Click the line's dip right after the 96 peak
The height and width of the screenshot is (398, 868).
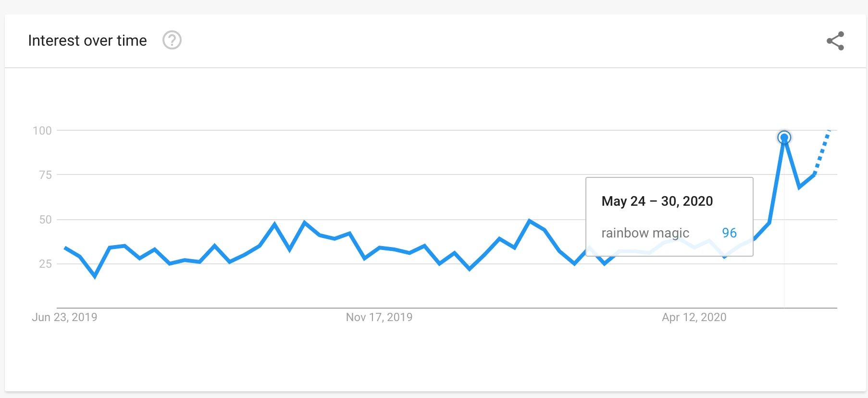point(799,187)
